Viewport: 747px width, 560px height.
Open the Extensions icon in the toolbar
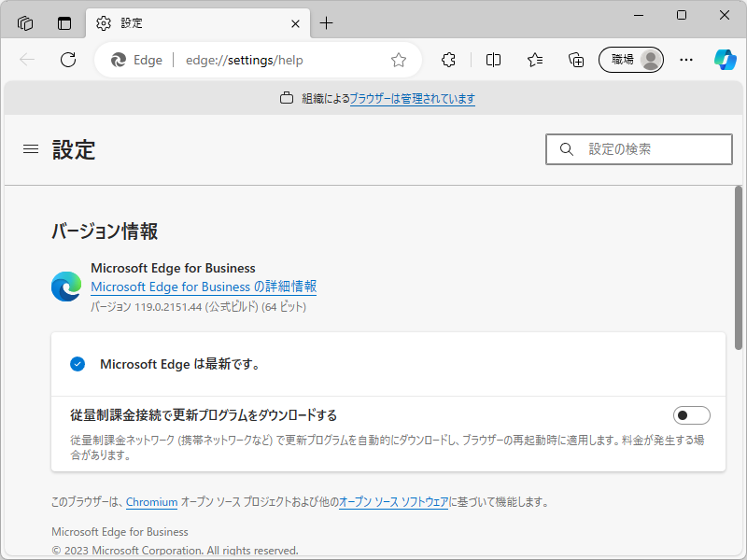[448, 59]
